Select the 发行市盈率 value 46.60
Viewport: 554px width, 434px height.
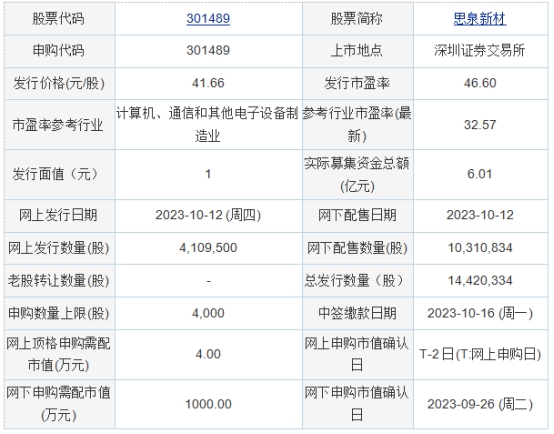pyautogui.click(x=480, y=83)
